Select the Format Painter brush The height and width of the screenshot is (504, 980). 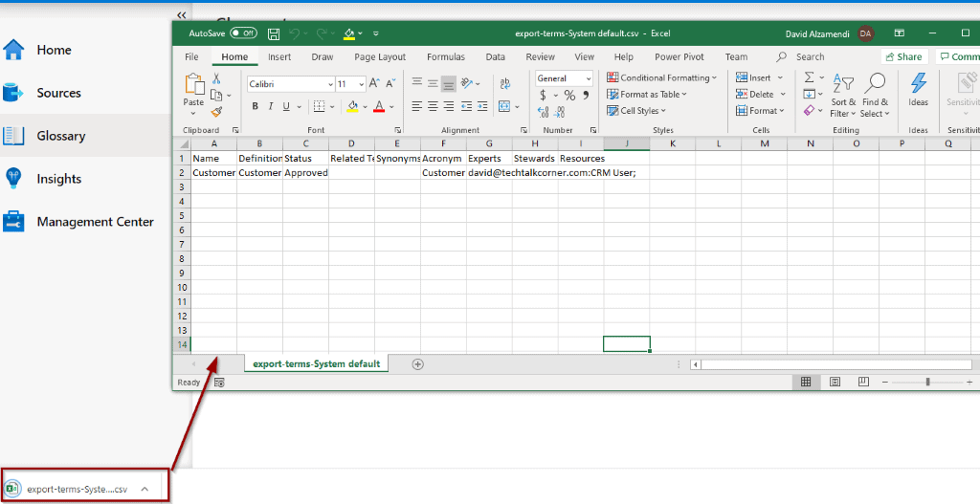point(216,112)
